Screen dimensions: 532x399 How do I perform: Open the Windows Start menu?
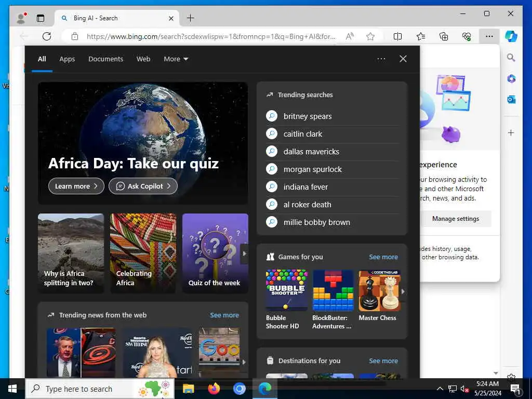point(12,389)
